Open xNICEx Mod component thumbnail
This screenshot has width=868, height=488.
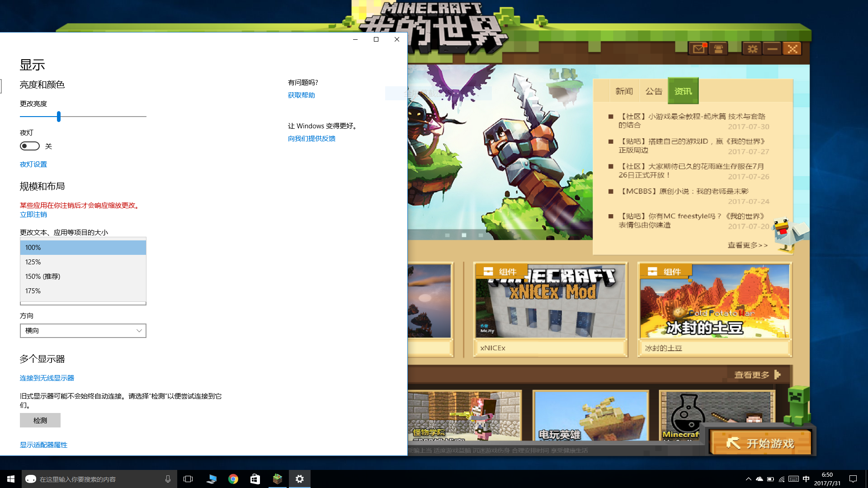(x=550, y=301)
